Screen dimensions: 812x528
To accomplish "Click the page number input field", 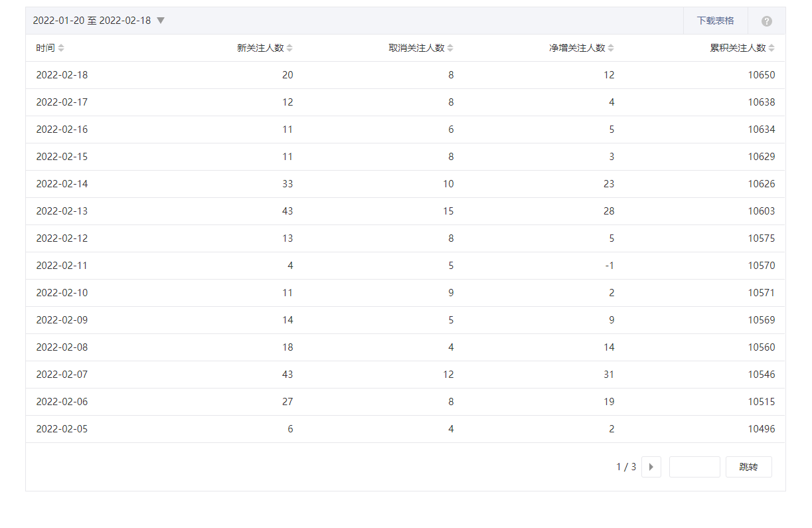I will tap(694, 467).
